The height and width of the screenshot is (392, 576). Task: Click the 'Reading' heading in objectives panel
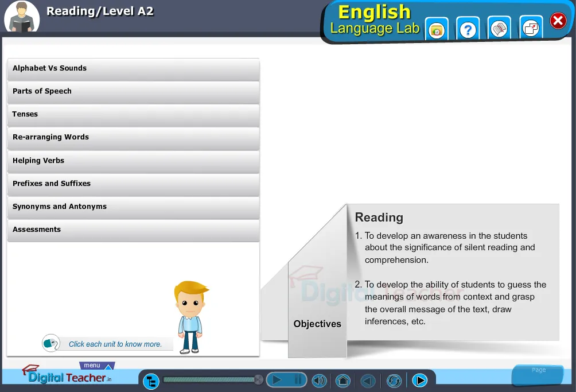tap(379, 218)
